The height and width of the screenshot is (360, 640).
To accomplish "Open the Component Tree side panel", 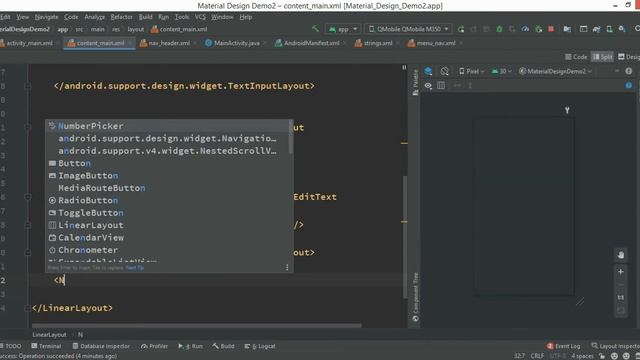I will click(415, 297).
